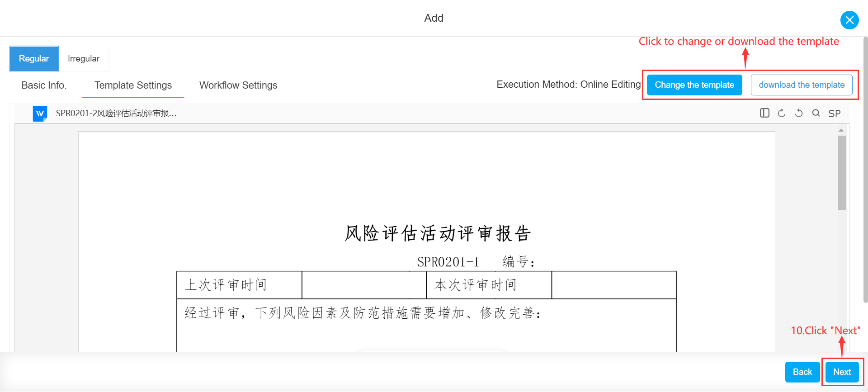The image size is (868, 392).
Task: Click the document title 风险评估活动评审报告
Action: tap(437, 233)
